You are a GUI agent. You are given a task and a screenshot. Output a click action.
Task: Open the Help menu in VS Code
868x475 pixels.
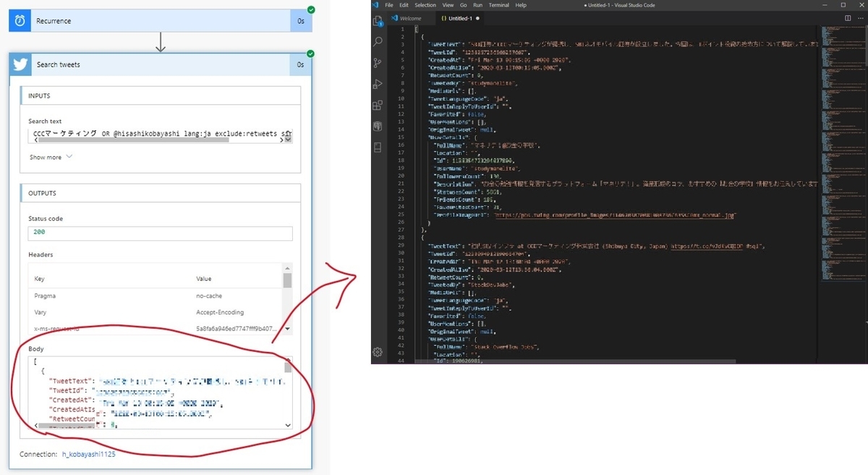(521, 5)
